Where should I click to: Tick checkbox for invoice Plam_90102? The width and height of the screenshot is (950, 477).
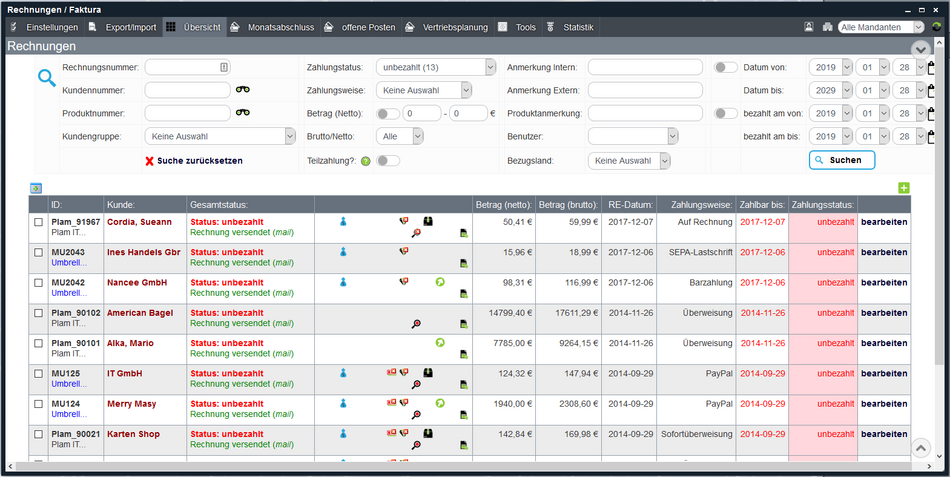[x=38, y=313]
